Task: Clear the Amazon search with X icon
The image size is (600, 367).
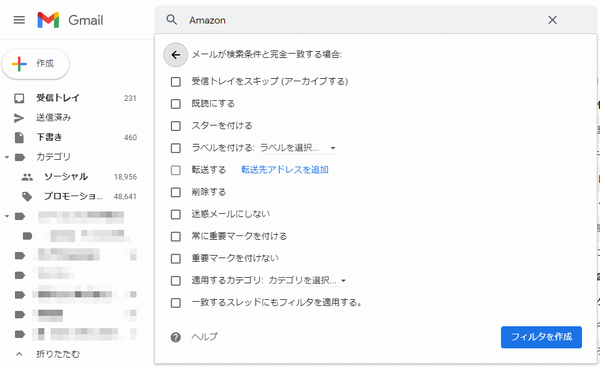Action: click(x=552, y=20)
